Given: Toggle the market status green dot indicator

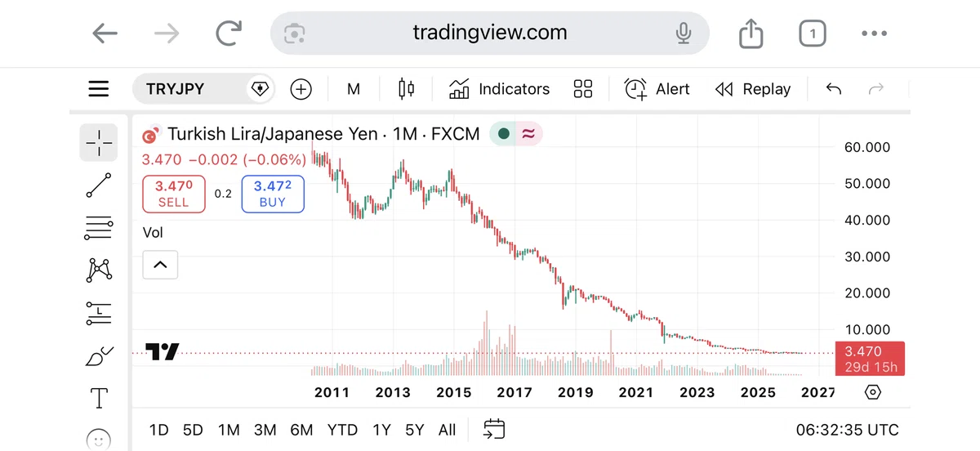Looking at the screenshot, I should click(x=504, y=134).
